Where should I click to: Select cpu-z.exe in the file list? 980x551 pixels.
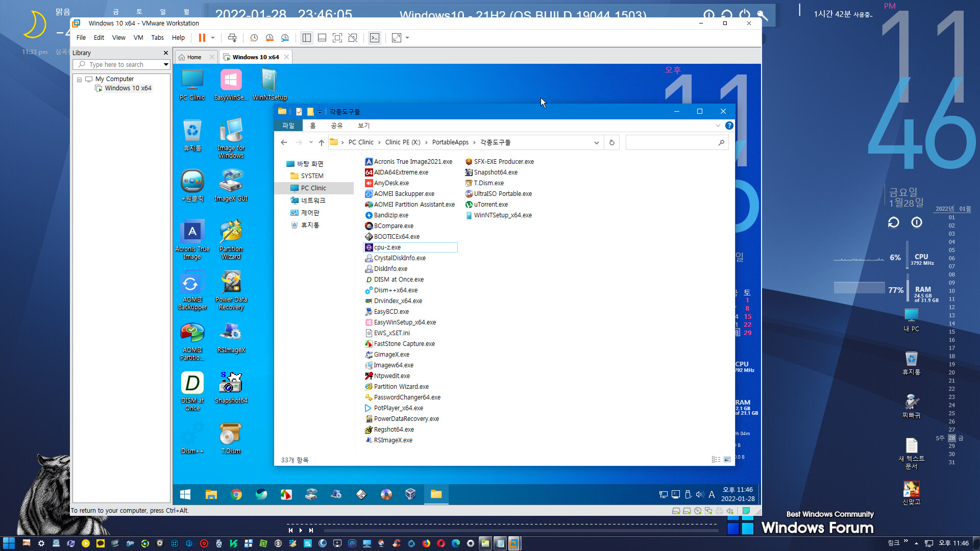410,247
